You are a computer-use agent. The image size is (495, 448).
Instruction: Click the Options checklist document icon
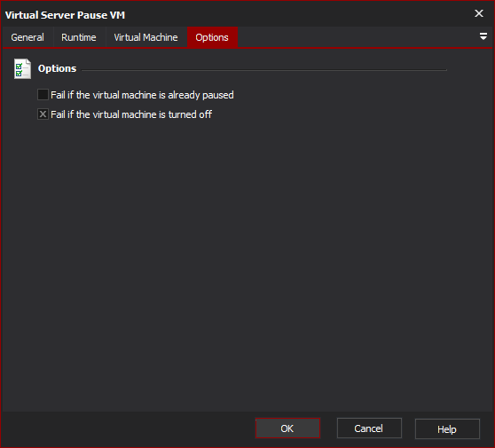22,69
